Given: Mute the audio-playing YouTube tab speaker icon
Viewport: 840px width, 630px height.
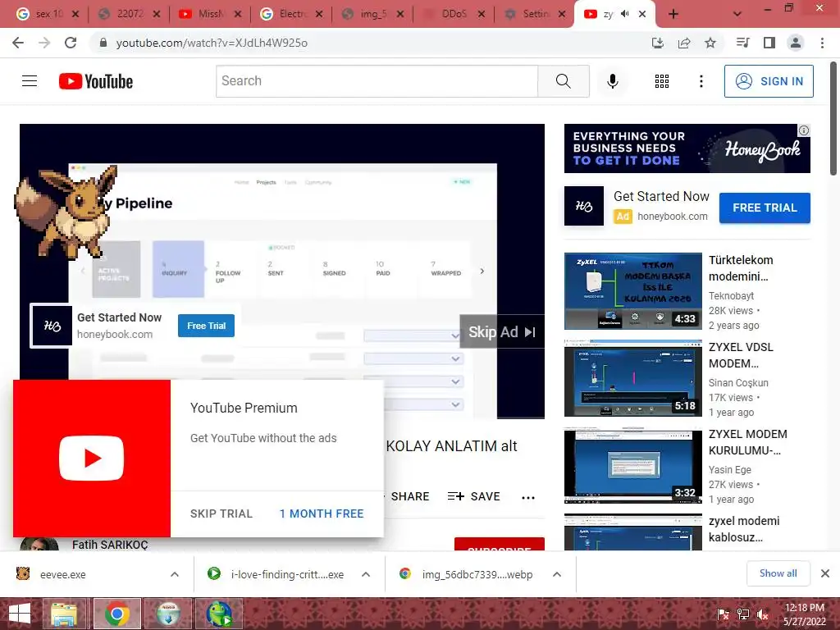Looking at the screenshot, I should 624,14.
